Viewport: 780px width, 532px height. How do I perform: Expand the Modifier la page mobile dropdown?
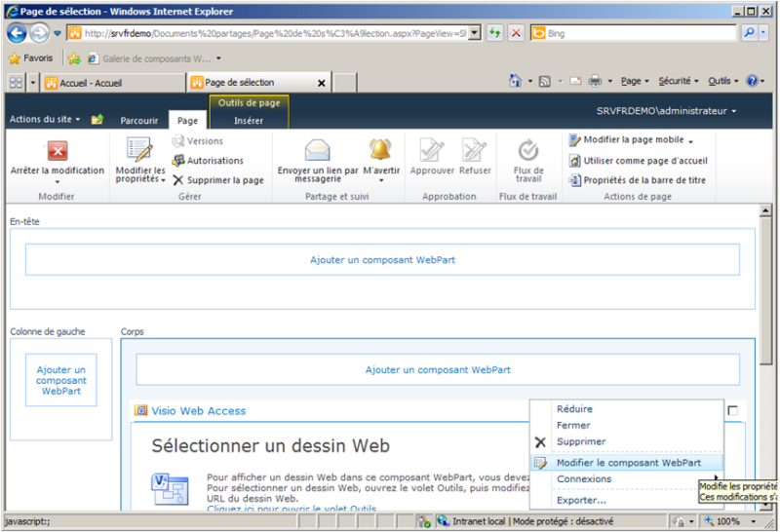(690, 141)
